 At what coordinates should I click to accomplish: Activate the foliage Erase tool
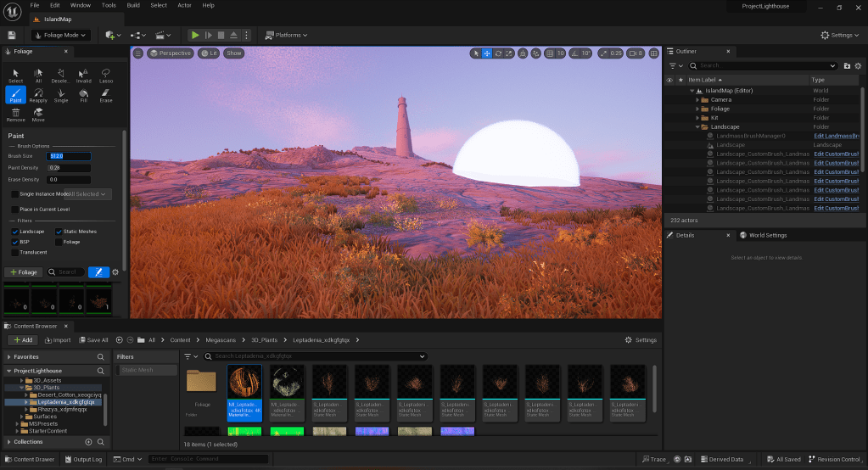click(106, 94)
